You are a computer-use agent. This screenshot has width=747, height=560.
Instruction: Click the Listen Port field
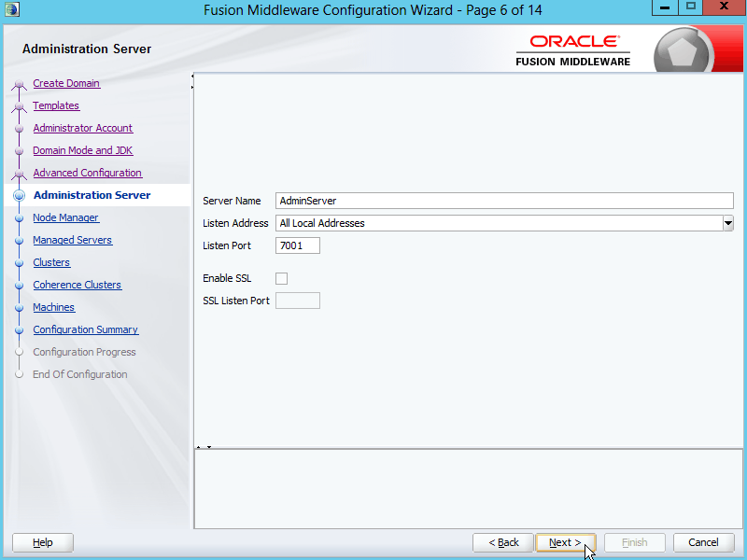pos(298,245)
